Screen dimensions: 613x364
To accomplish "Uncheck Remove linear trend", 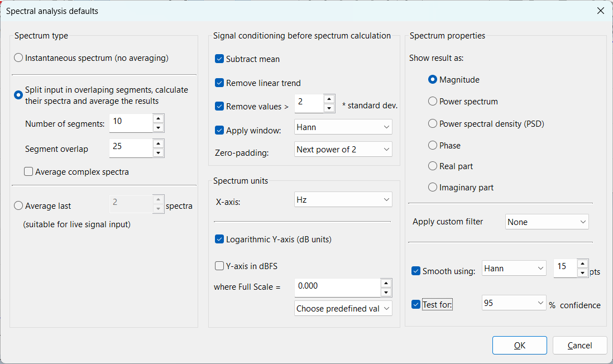I will click(x=219, y=83).
